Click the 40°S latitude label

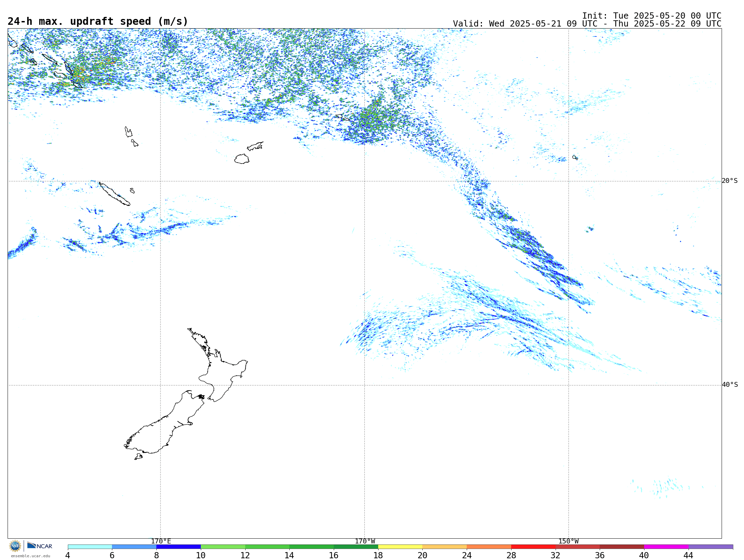(x=730, y=385)
